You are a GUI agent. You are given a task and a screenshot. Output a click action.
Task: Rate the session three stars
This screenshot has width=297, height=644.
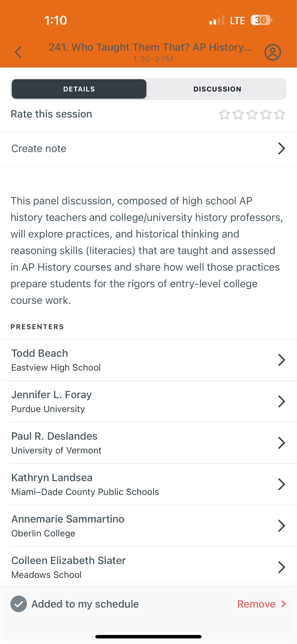tap(252, 114)
